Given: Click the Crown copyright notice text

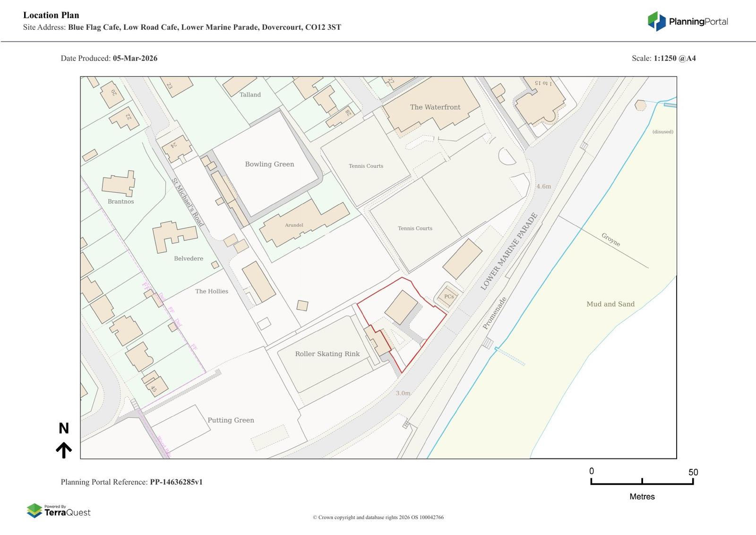Looking at the screenshot, I should click(x=378, y=518).
